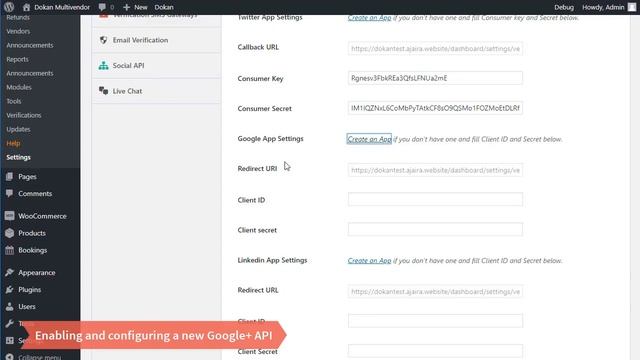Open the Verifications submenu item
Viewport: 640px width, 360px height.
(24, 115)
